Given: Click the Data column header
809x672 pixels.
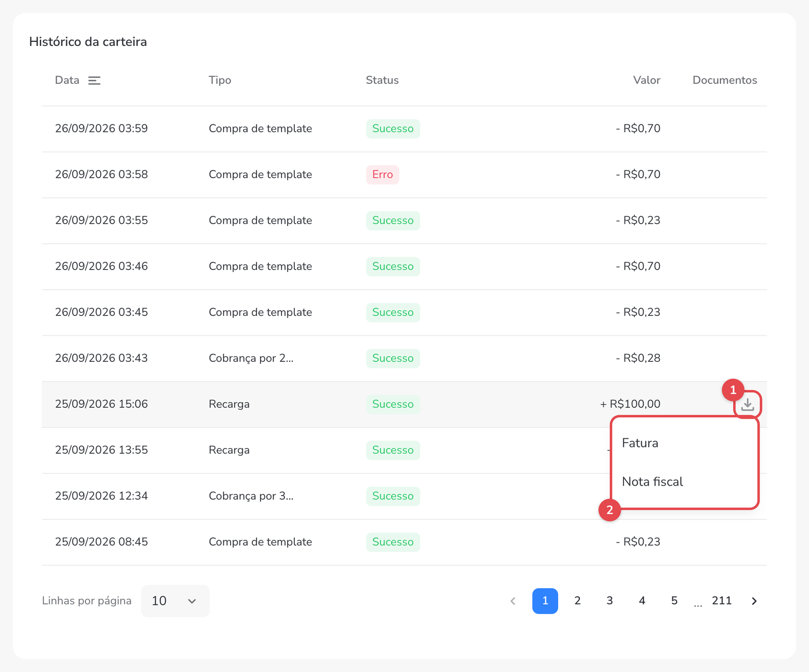Looking at the screenshot, I should point(67,80).
